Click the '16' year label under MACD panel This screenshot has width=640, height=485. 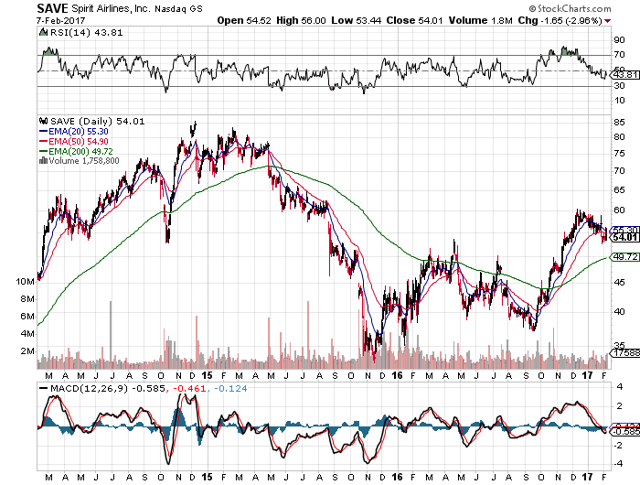pos(397,477)
